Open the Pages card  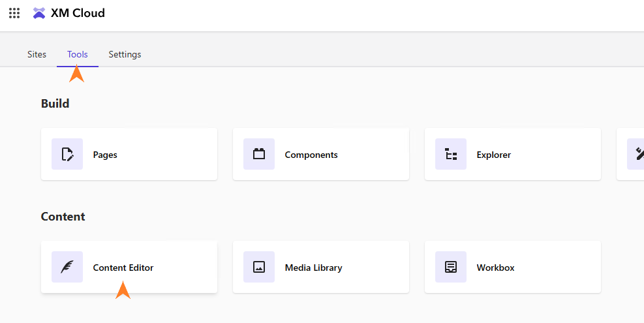click(129, 154)
